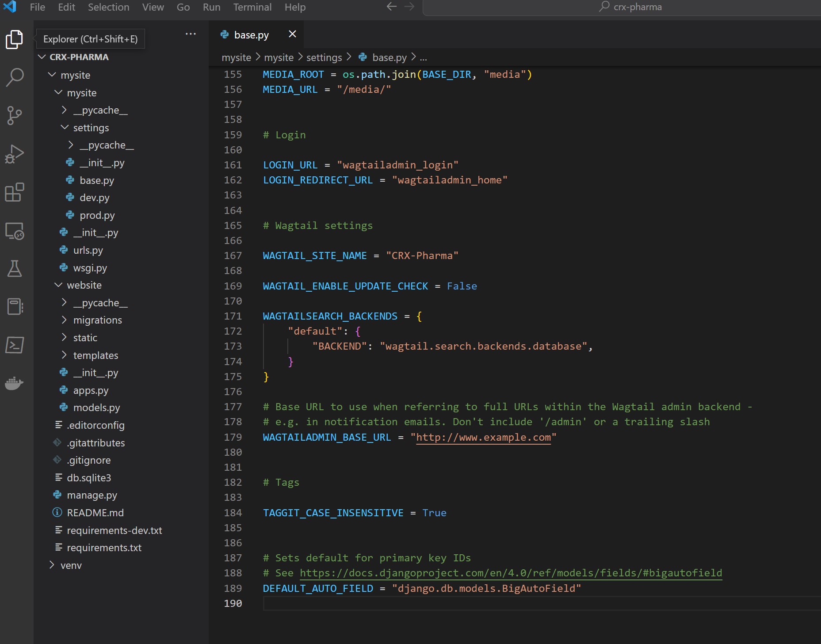Expand the venv folder
821x644 pixels.
point(71,565)
